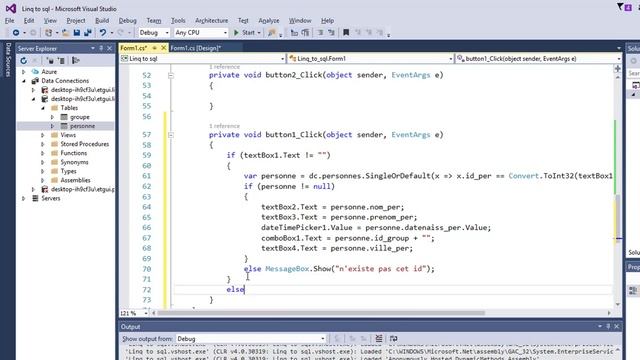Toggle word wrap in Output panel
Image resolution: width=640 pixels, height=360 pixels.
(x=393, y=338)
